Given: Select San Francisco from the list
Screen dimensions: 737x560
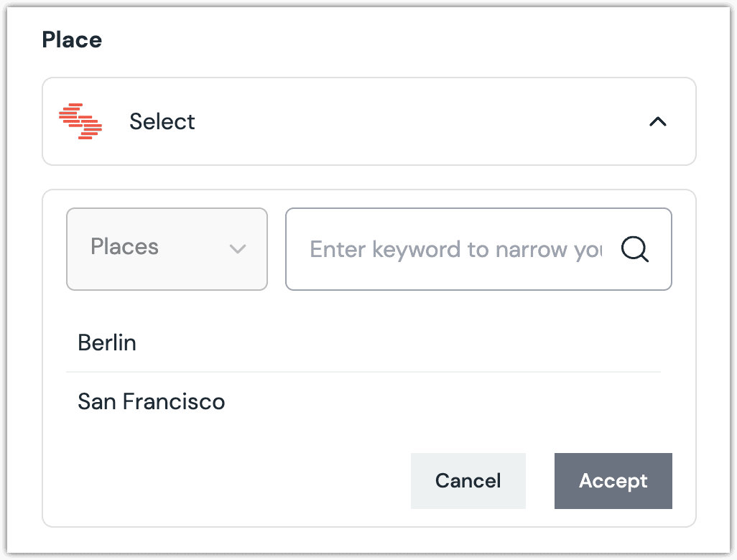Looking at the screenshot, I should click(151, 401).
